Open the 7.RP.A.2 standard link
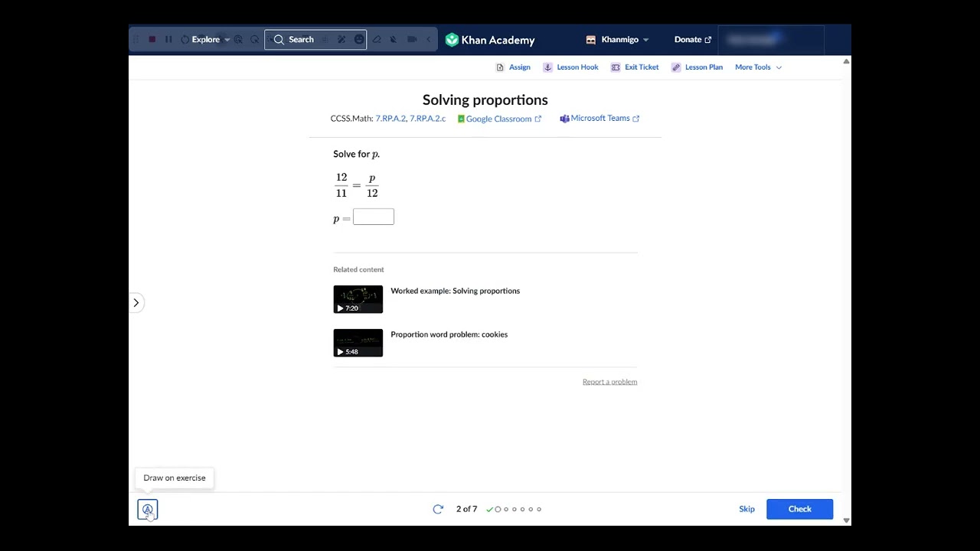980x551 pixels. 390,119
